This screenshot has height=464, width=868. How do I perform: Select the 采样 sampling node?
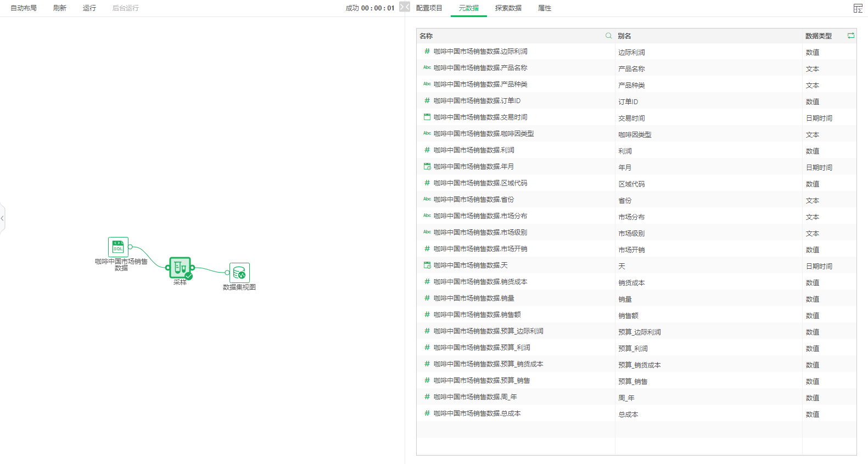tap(180, 267)
